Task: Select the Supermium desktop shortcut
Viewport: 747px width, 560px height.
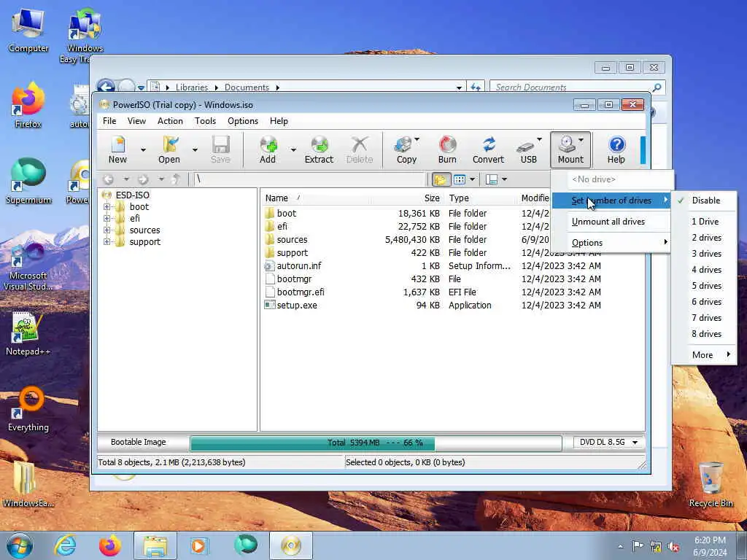Action: (x=28, y=181)
